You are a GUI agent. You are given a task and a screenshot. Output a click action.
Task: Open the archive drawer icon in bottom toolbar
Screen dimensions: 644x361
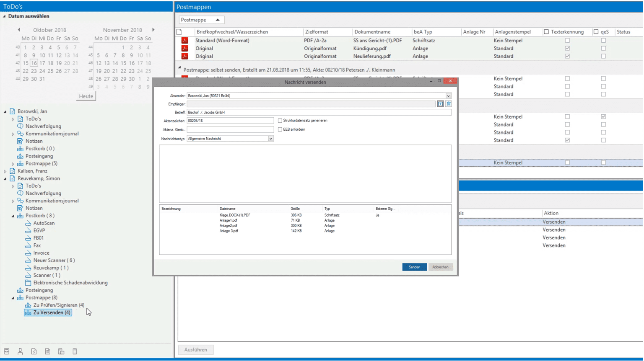point(7,352)
